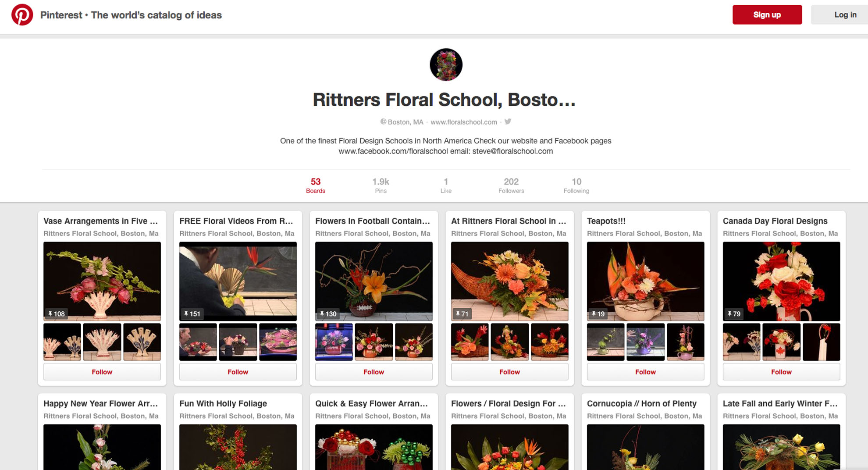The image size is (868, 470).
Task: Open the Flowers In Football Containers cover image
Action: [x=374, y=281]
